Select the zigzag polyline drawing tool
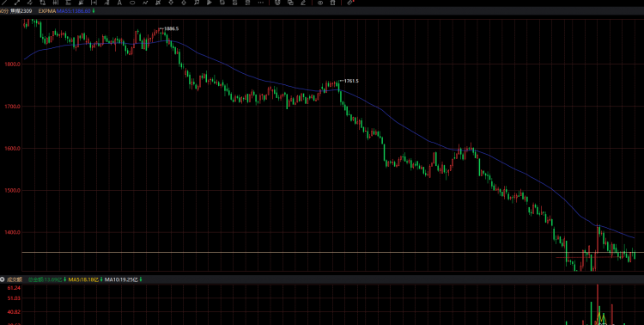The width and height of the screenshot is (644, 325). click(145, 3)
